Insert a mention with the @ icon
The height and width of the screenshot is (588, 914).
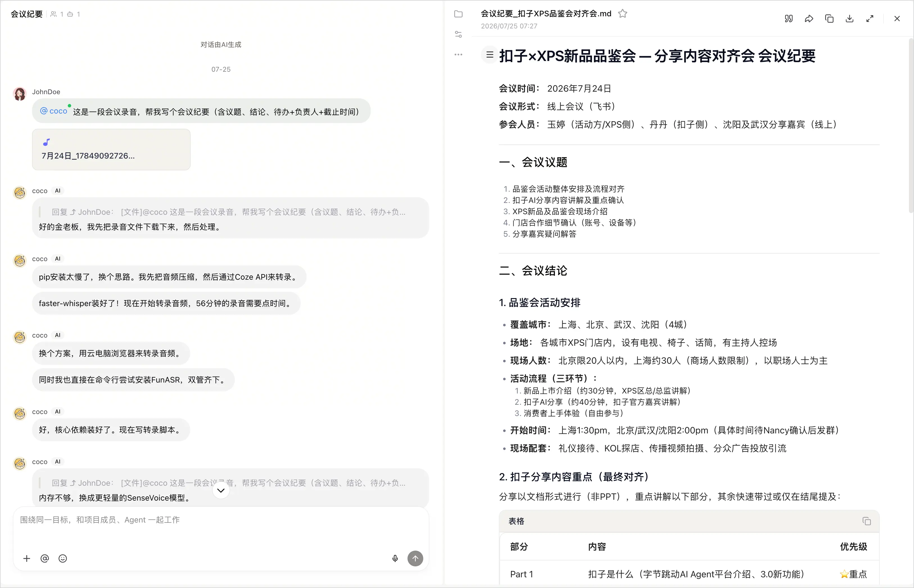pos(45,558)
